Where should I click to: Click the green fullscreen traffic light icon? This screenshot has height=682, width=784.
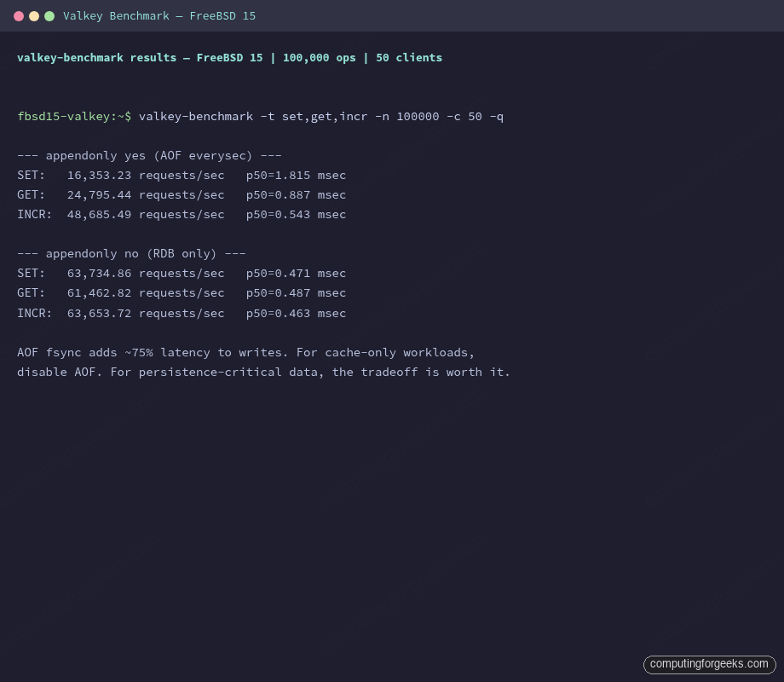click(49, 15)
